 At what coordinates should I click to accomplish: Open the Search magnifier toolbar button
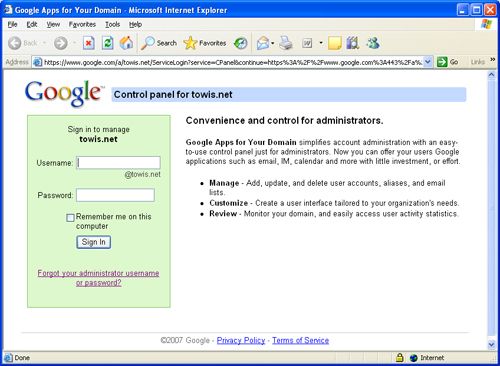coord(158,43)
